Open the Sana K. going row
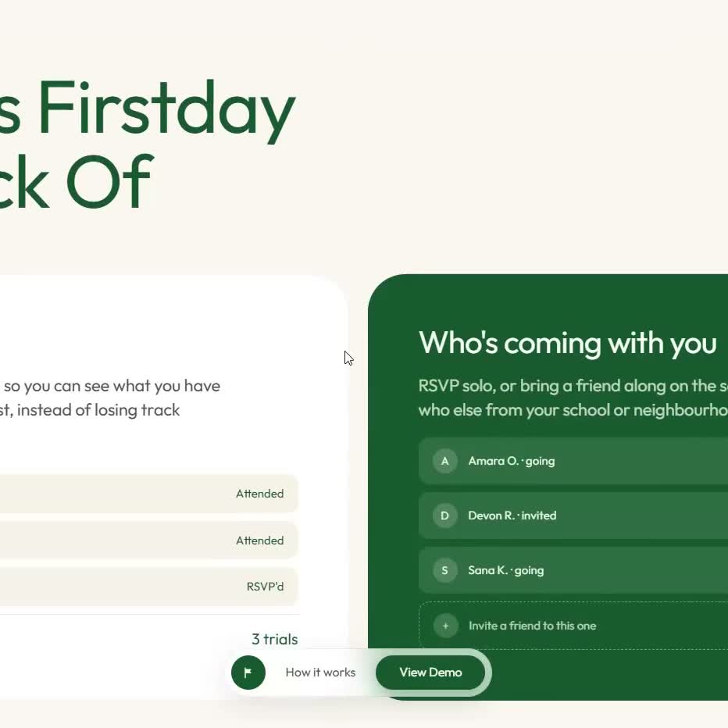Viewport: 728px width, 728px height. click(x=573, y=570)
